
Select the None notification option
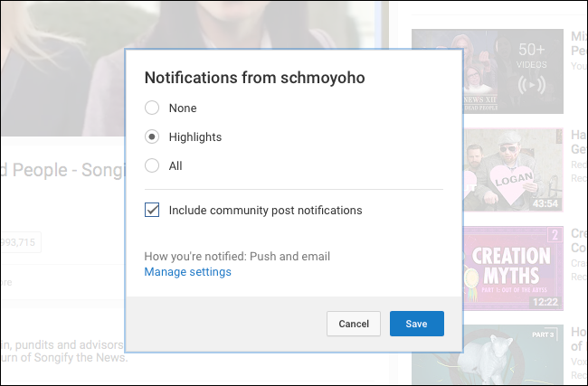coord(152,108)
